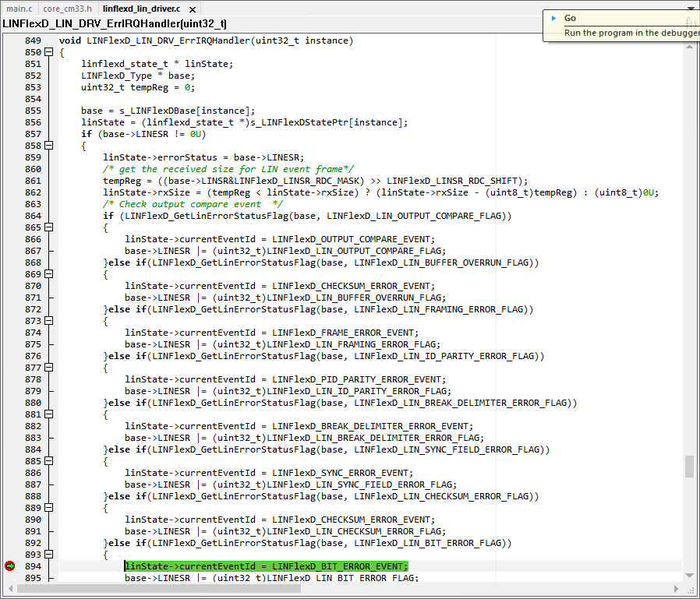Viewport: 700px width, 599px height.
Task: Collapse the bit error block at line 893
Action: pyautogui.click(x=48, y=555)
